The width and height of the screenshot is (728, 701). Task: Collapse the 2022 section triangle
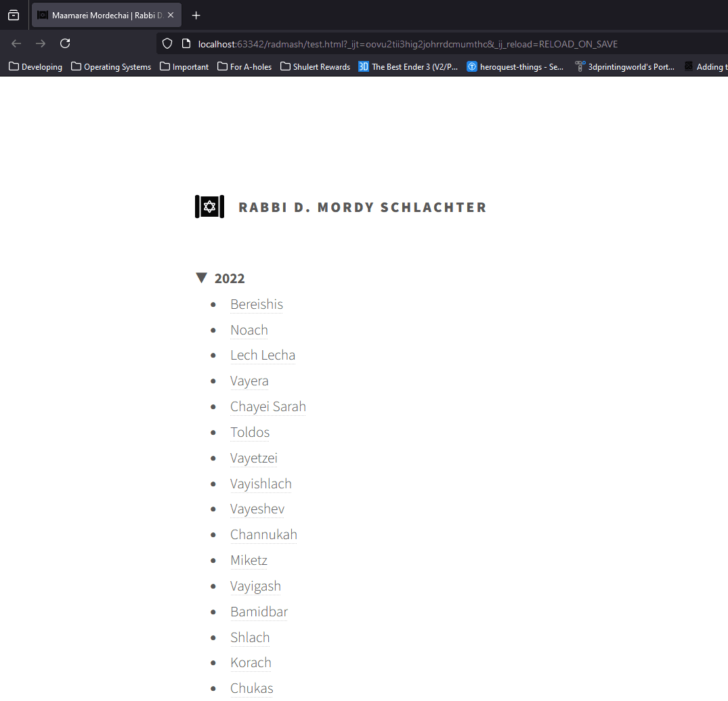coord(201,278)
